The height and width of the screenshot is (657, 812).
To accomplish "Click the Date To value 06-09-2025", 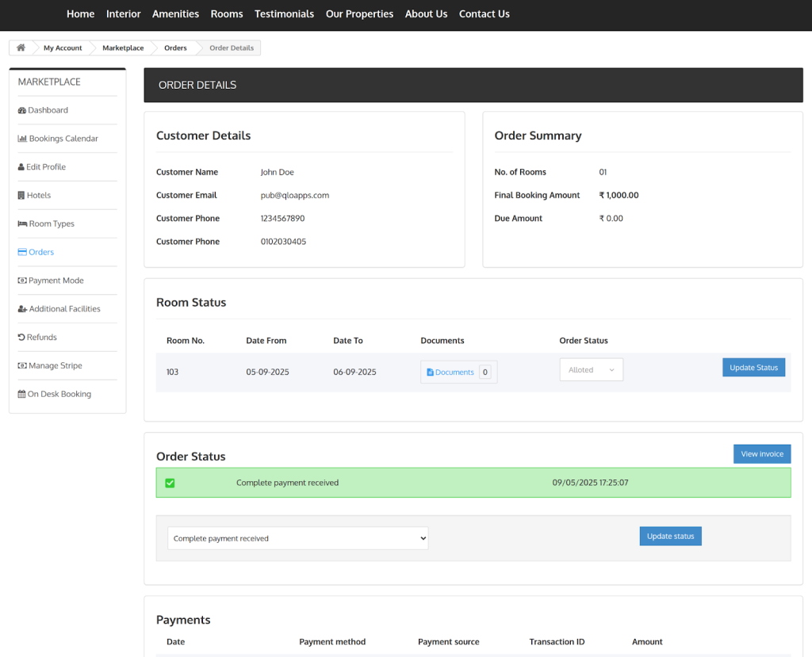I will [354, 372].
